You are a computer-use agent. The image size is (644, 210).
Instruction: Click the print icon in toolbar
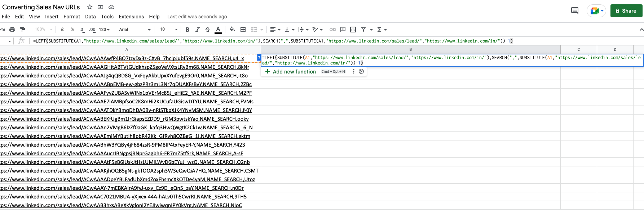(12, 30)
